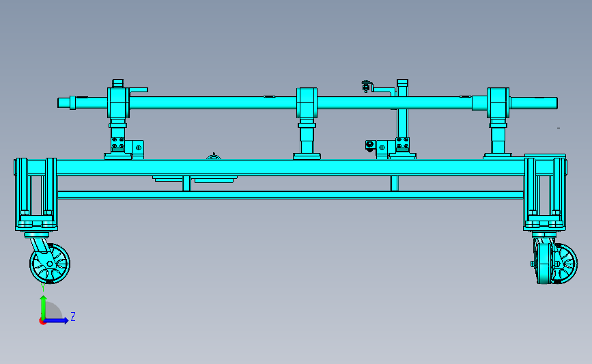Select the thin lower cross rail of frame

290,195
